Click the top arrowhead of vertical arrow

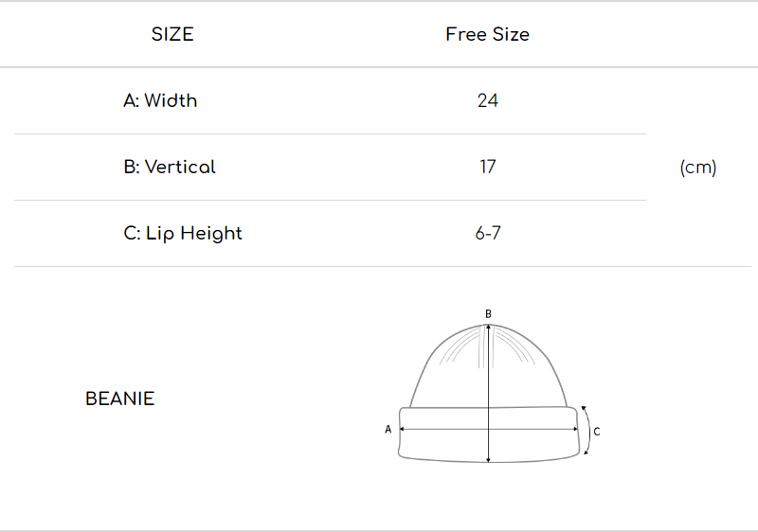[488, 328]
